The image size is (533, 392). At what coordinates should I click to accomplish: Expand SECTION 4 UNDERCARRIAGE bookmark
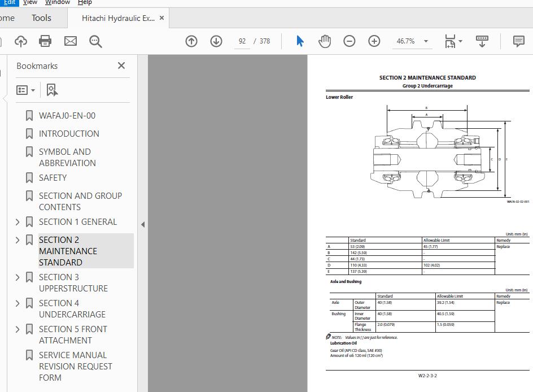click(x=18, y=303)
